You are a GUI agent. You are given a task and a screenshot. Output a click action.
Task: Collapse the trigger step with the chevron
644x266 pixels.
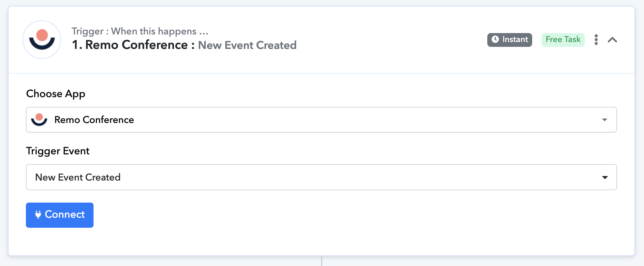coord(612,40)
